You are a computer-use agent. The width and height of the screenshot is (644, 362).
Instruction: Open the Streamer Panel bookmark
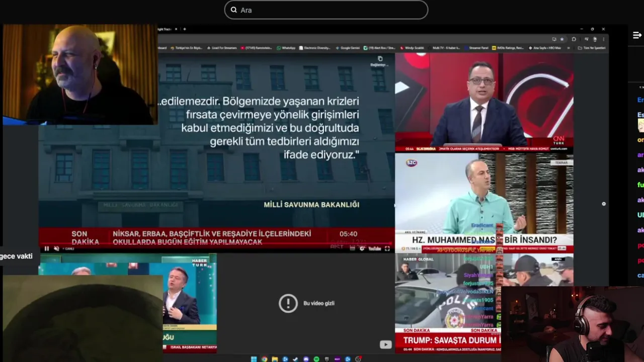point(475,48)
